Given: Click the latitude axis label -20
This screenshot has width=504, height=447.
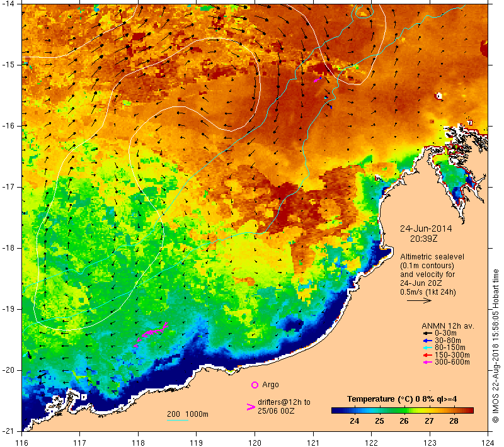Looking at the screenshot, I should pyautogui.click(x=8, y=370).
